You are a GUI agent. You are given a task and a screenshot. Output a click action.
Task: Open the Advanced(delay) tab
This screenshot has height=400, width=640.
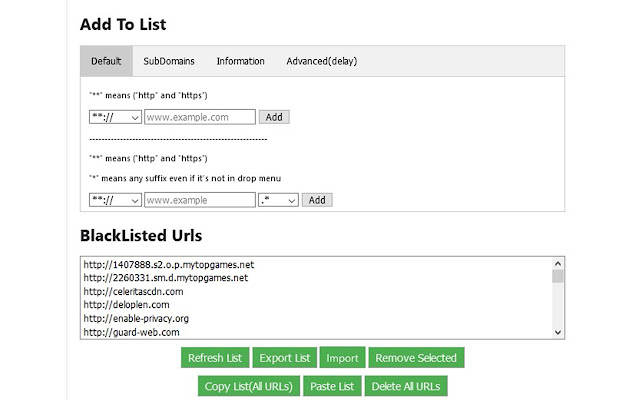click(x=322, y=61)
